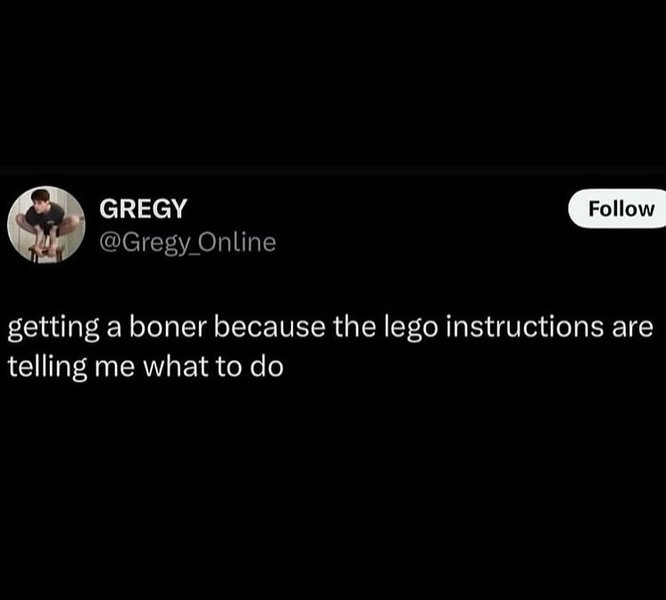Click the tweet text body

[x=330, y=346]
